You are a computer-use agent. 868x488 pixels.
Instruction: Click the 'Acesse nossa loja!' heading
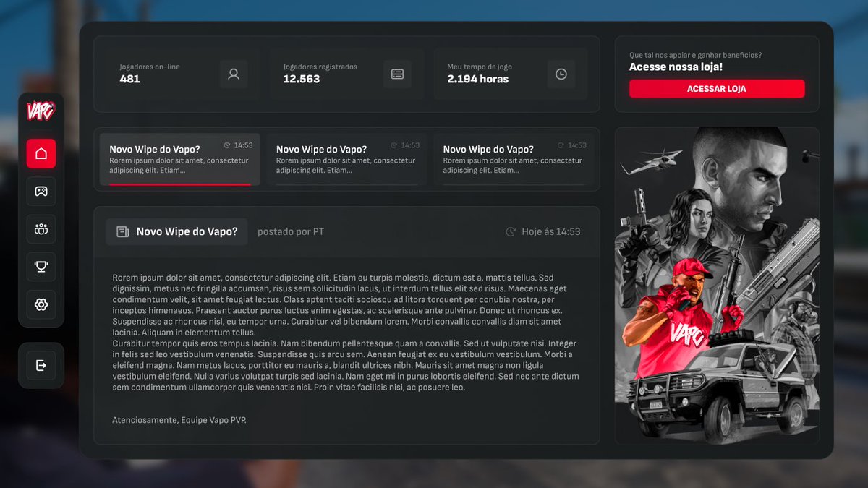click(x=676, y=67)
